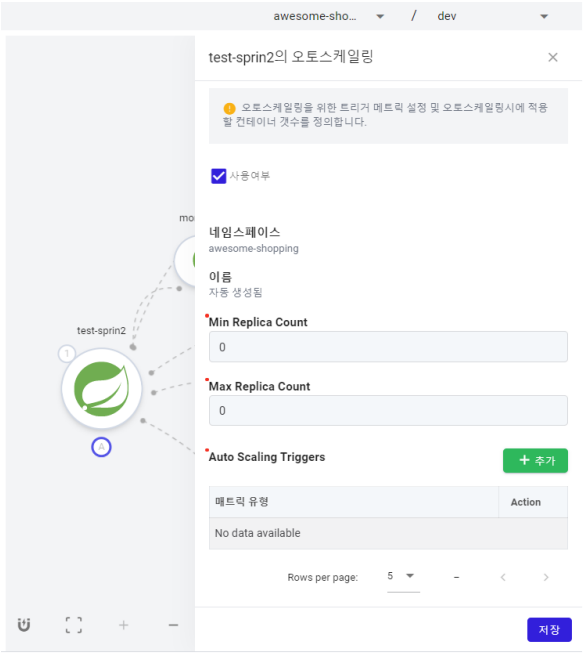Zoom out with the minus icon
This screenshot has height=653, width=585.
[174, 625]
